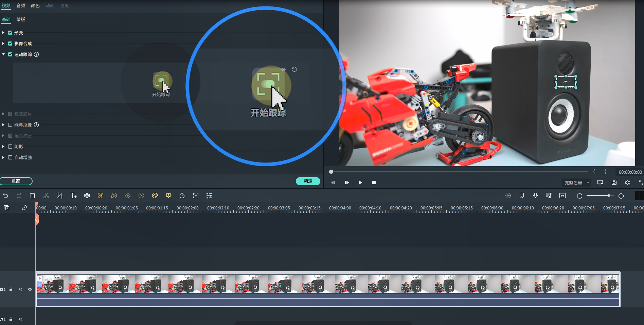The width and height of the screenshot is (644, 325).
Task: Switch to the 音频 tab
Action: click(x=21, y=6)
